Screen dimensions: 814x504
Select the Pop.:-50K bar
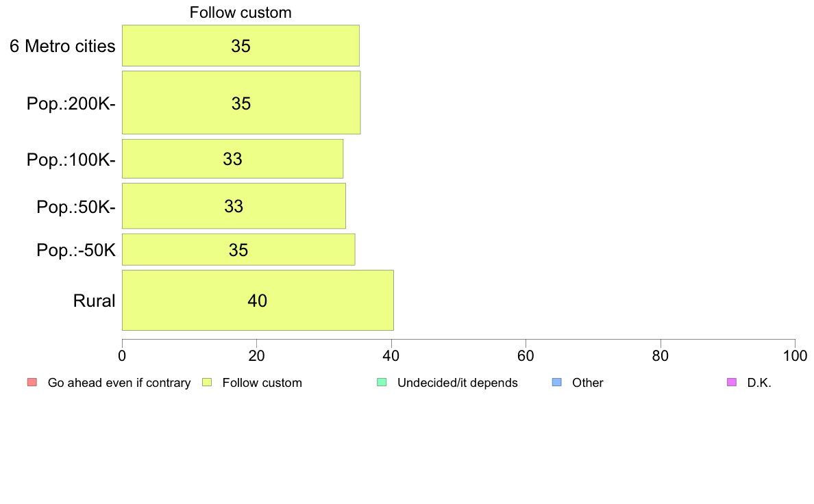point(239,250)
